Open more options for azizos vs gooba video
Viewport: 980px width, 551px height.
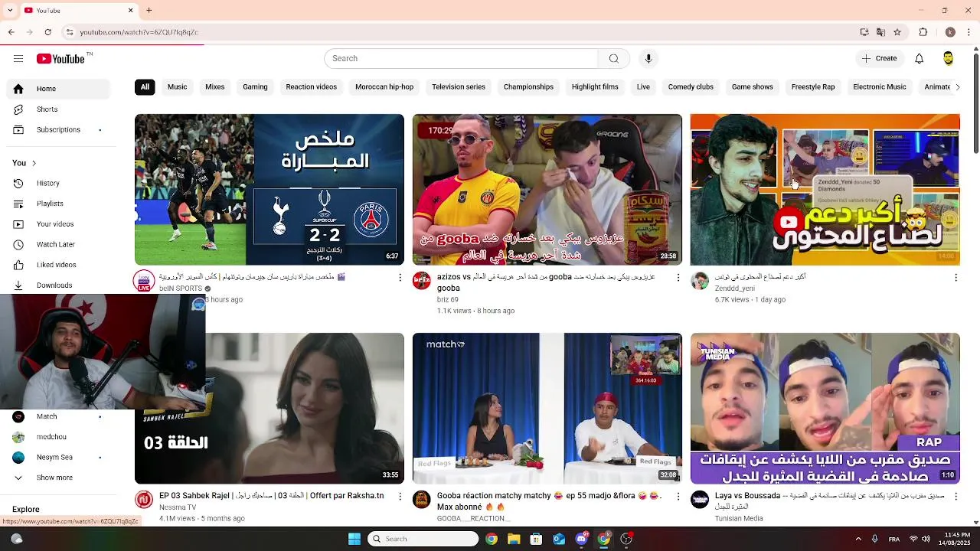point(678,277)
